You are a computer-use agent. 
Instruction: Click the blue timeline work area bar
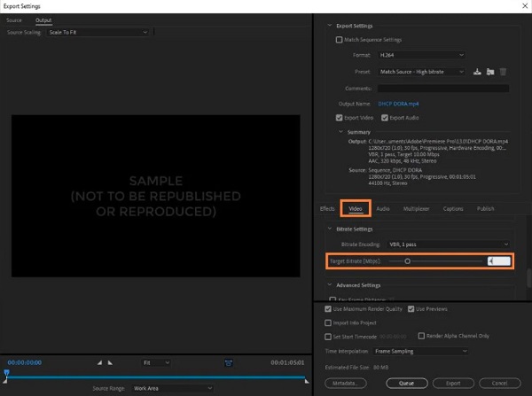(156, 377)
